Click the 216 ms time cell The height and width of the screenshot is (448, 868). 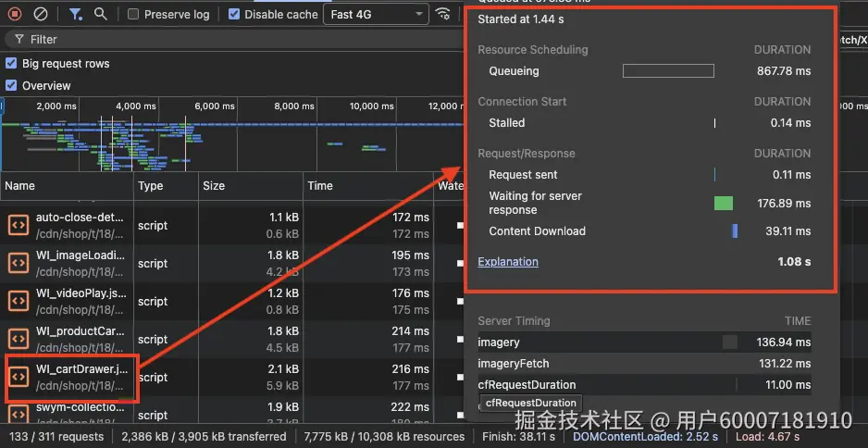click(x=410, y=368)
